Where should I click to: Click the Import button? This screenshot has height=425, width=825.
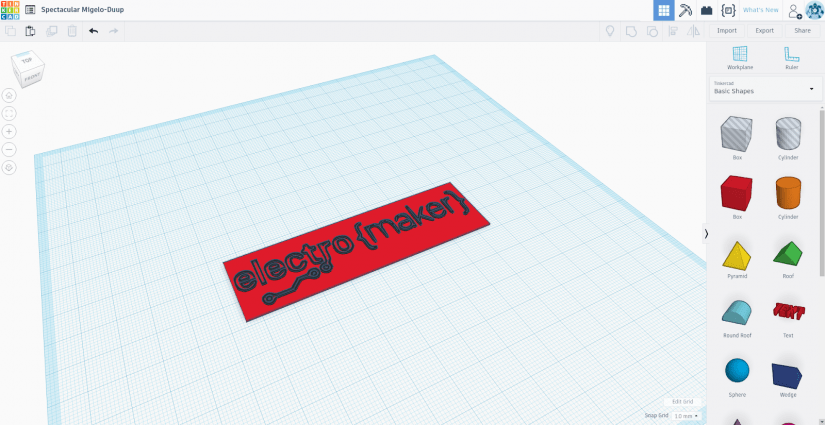tap(727, 31)
